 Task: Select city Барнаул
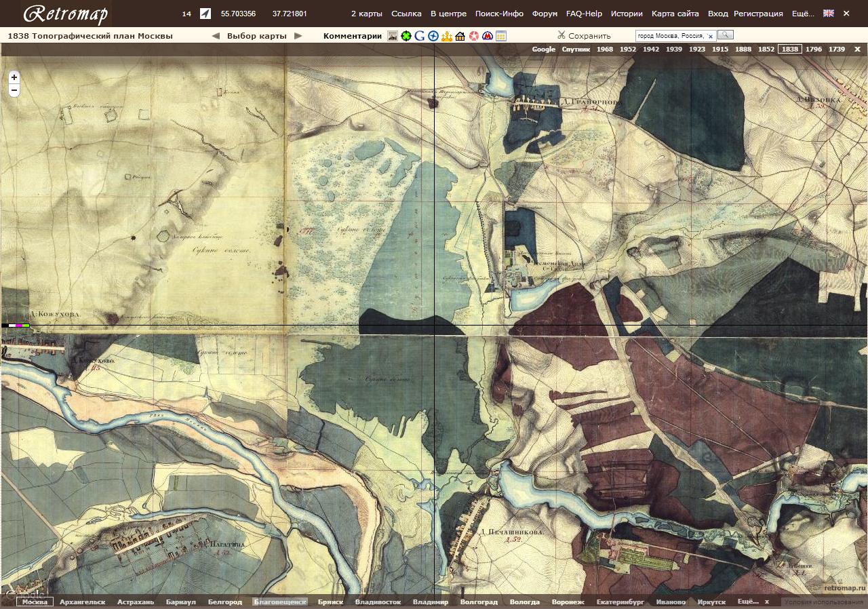(x=180, y=602)
